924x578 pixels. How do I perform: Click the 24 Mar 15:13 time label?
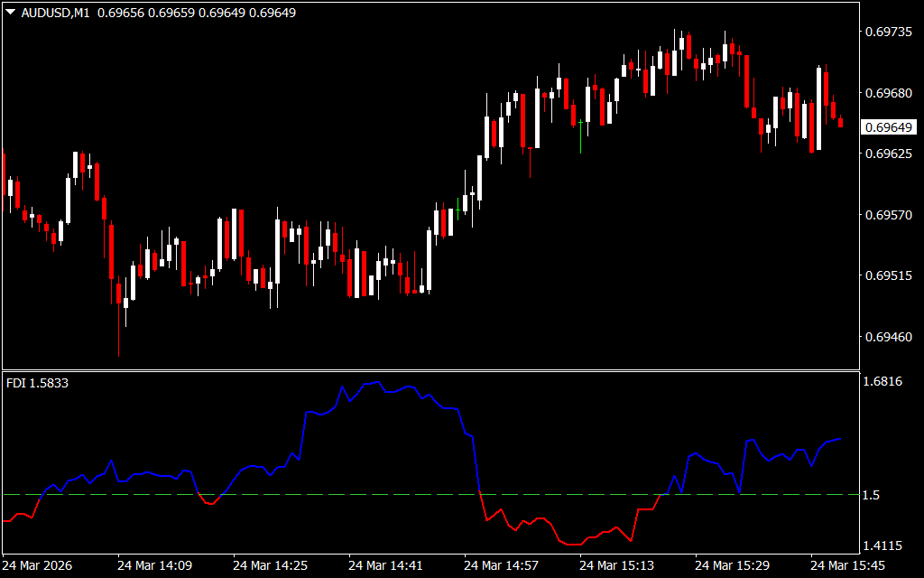coord(615,565)
